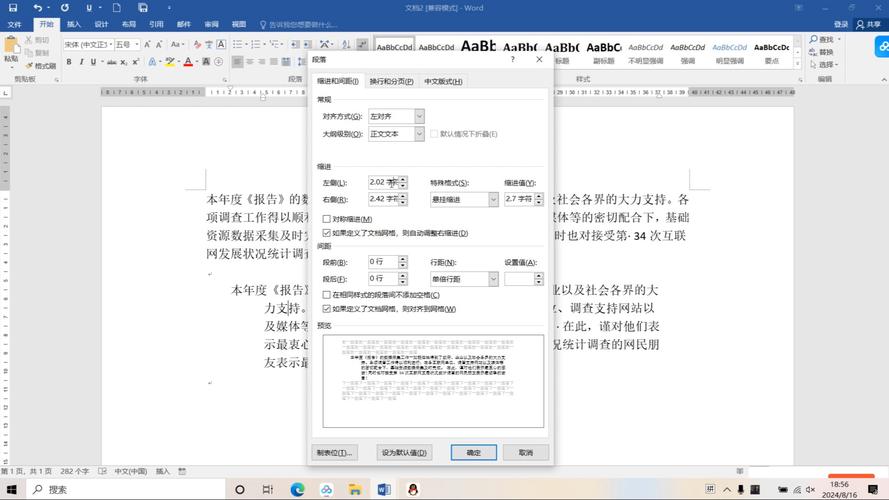Click the Bullets list icon
This screenshot has width=889, height=500.
click(238, 44)
